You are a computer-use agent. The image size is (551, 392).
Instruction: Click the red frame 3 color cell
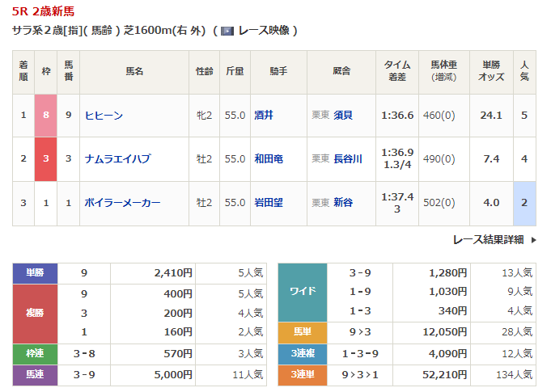click(46, 159)
